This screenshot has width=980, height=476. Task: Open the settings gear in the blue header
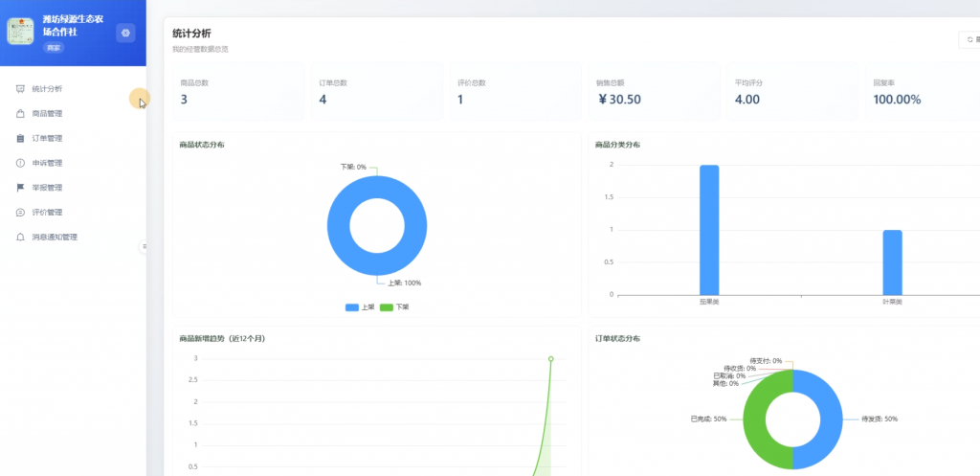pos(125,34)
